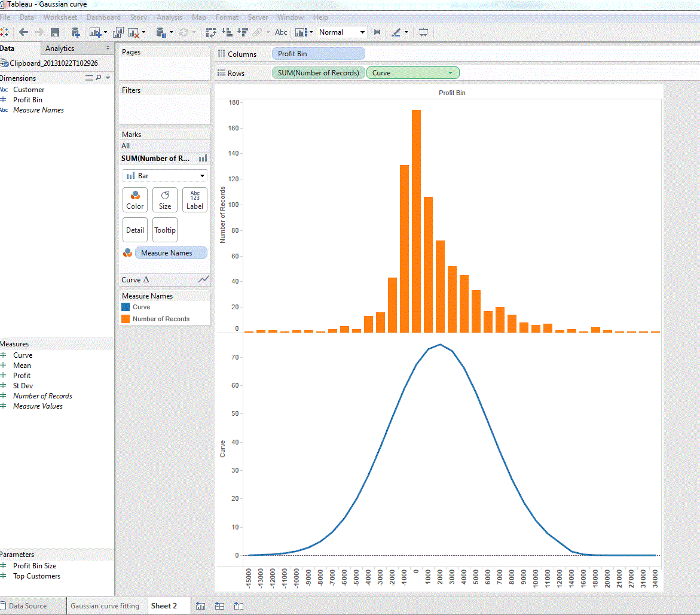The height and width of the screenshot is (615, 700).
Task: Click the Clear Sheet toolbar icon
Action: (x=133, y=32)
